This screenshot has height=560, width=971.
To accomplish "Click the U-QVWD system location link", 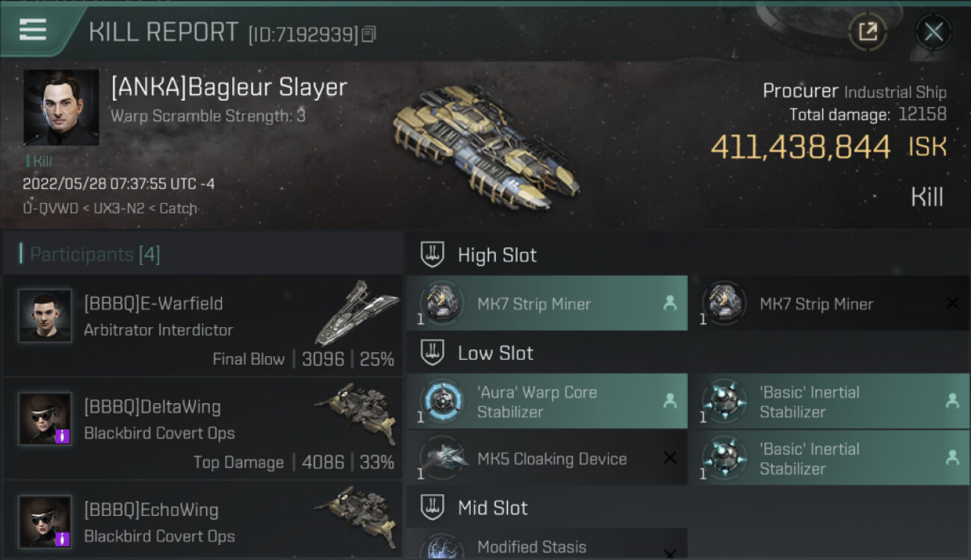I will 51,208.
